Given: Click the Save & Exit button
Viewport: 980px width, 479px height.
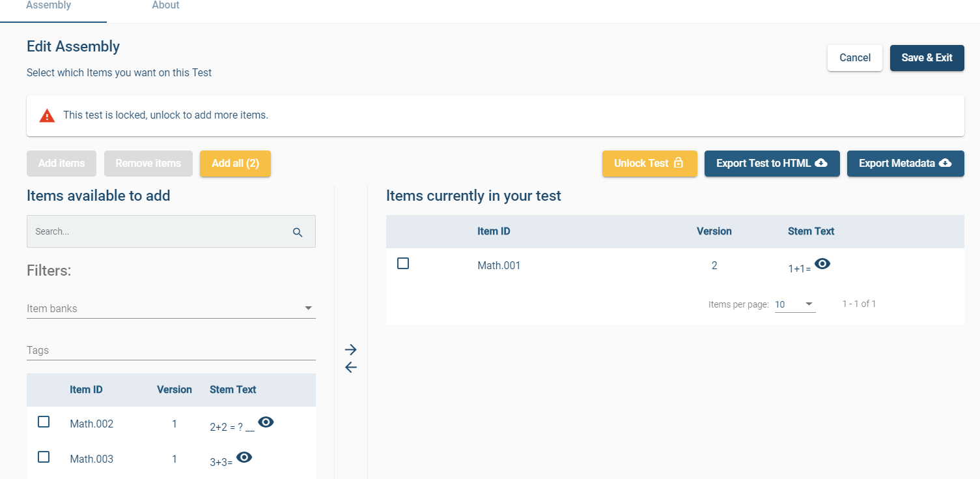Looking at the screenshot, I should click(x=927, y=58).
